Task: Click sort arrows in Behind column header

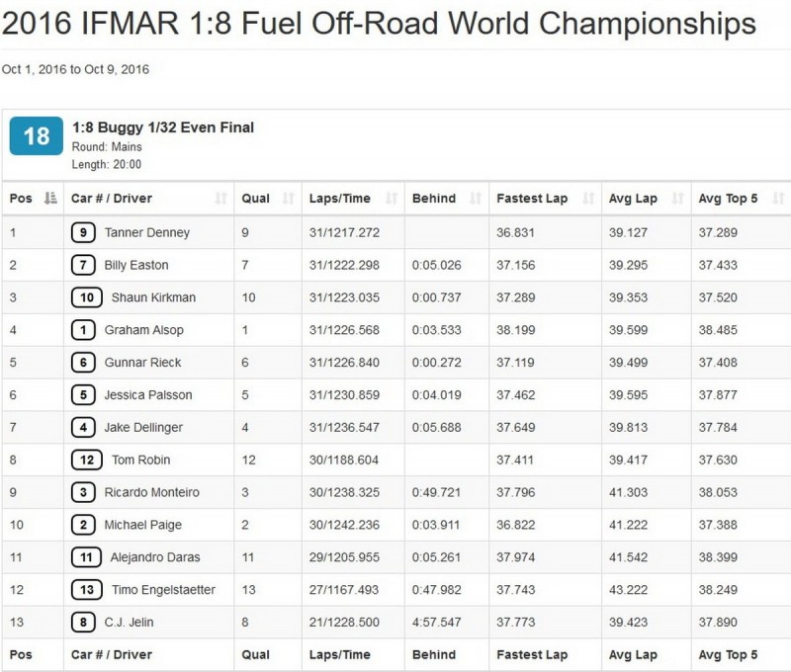Action: pos(476,198)
